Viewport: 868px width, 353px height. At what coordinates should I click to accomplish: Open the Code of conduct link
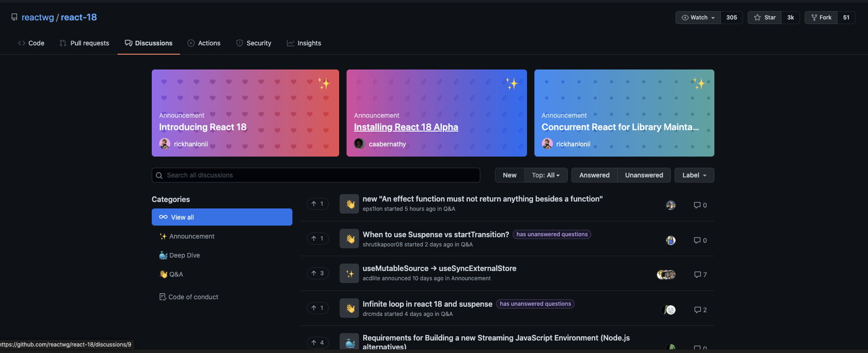189,297
